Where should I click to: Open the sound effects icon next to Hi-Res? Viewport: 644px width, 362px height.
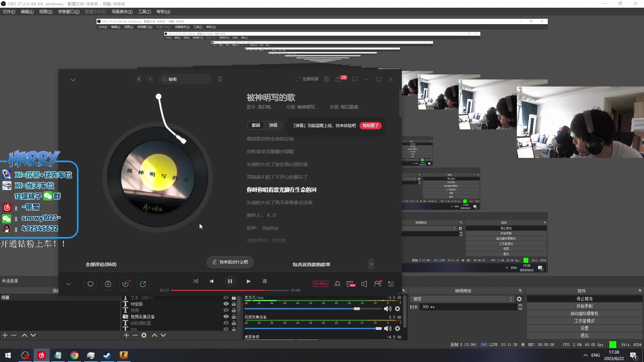337,284
